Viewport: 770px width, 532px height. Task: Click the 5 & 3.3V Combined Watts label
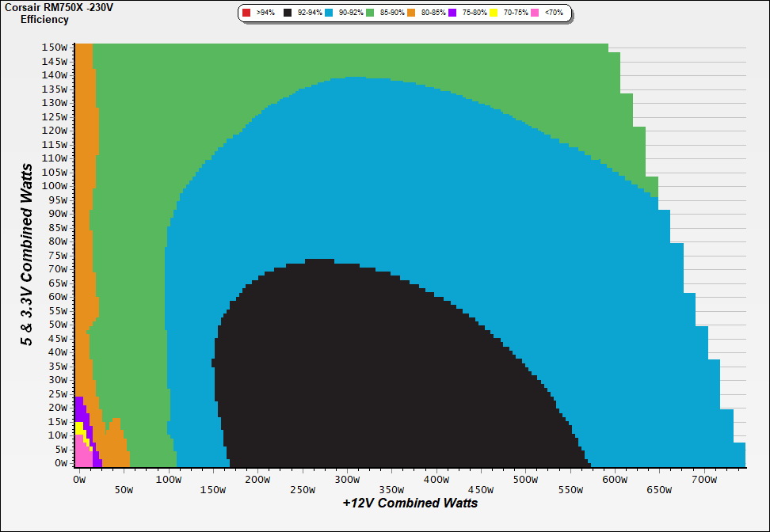click(27, 254)
